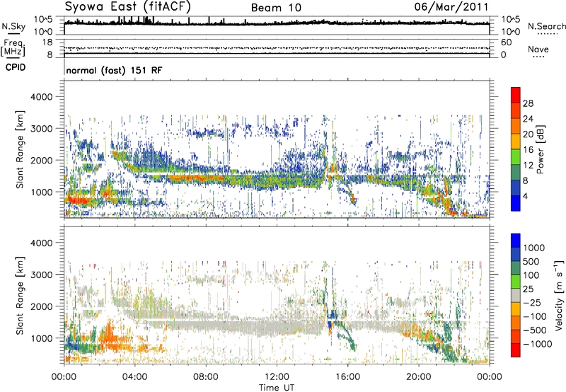
Task: Click the "28" power colorbar label
Action: click(x=528, y=103)
